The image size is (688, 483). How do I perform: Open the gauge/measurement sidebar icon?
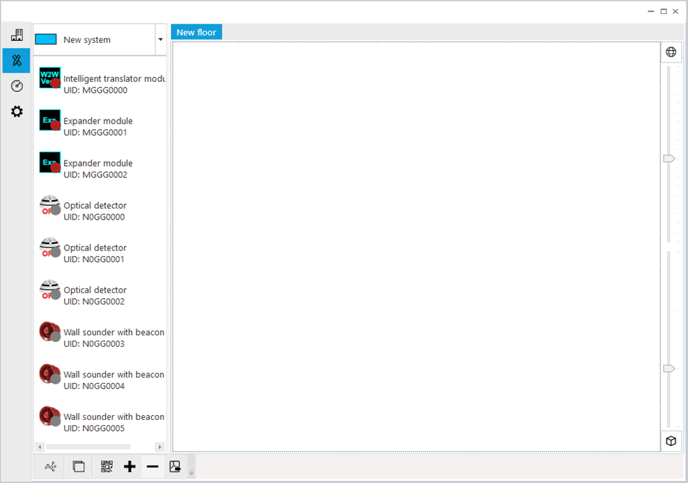pyautogui.click(x=17, y=86)
